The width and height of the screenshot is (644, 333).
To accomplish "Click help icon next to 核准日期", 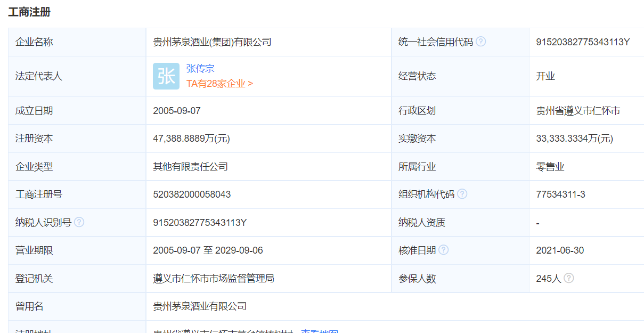I will tap(444, 250).
